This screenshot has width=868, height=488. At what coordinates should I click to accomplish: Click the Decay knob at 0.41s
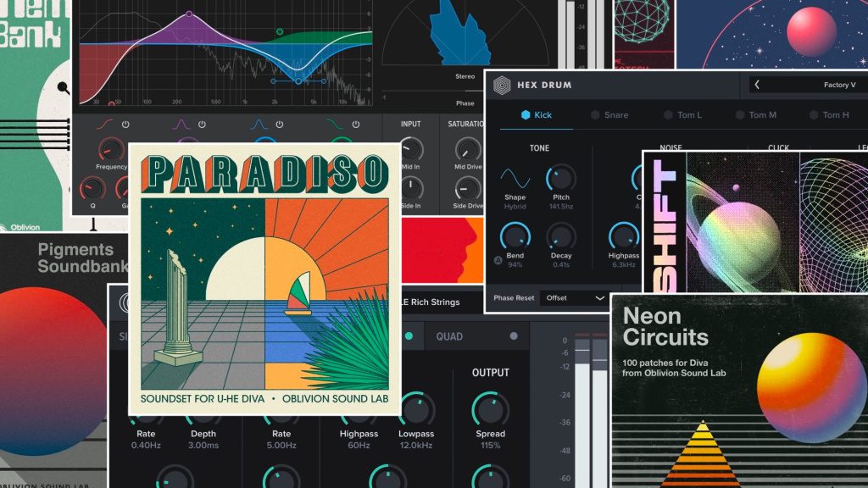[x=561, y=237]
